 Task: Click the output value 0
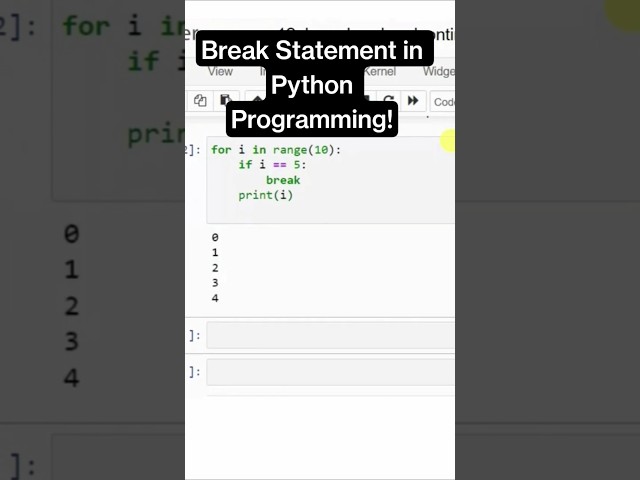click(215, 237)
